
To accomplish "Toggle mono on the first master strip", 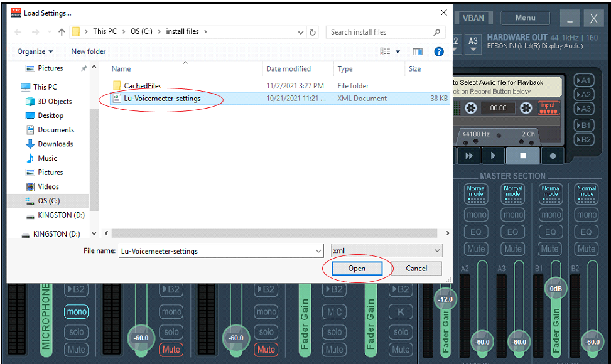I will (475, 214).
